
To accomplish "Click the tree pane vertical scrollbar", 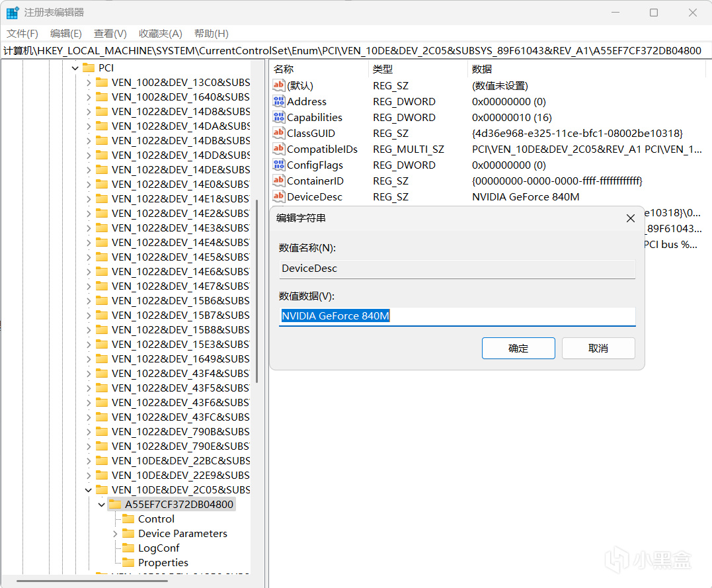I will click(x=257, y=291).
